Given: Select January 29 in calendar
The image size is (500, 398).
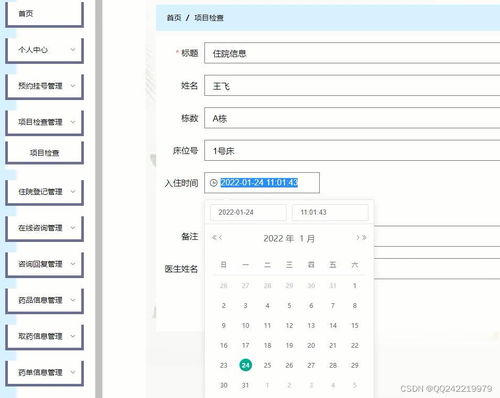Looking at the screenshot, I should [355, 365].
